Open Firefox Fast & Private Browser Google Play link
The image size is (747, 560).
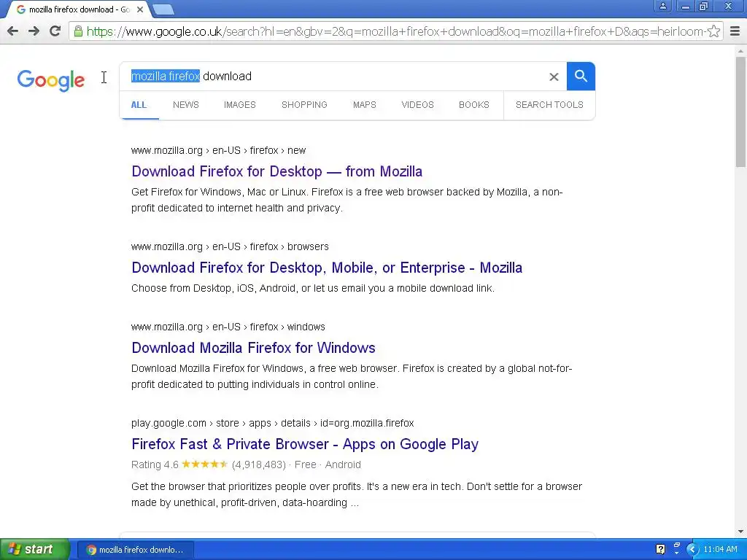(x=305, y=444)
